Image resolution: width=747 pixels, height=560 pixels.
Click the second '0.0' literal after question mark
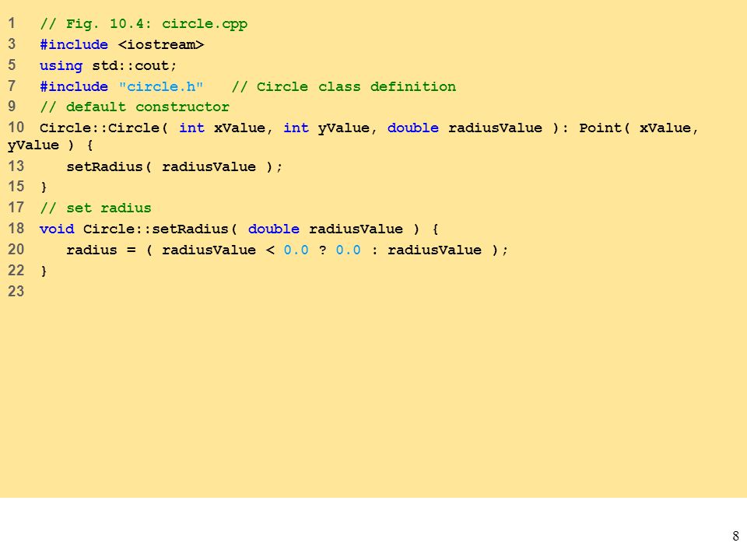[349, 250]
